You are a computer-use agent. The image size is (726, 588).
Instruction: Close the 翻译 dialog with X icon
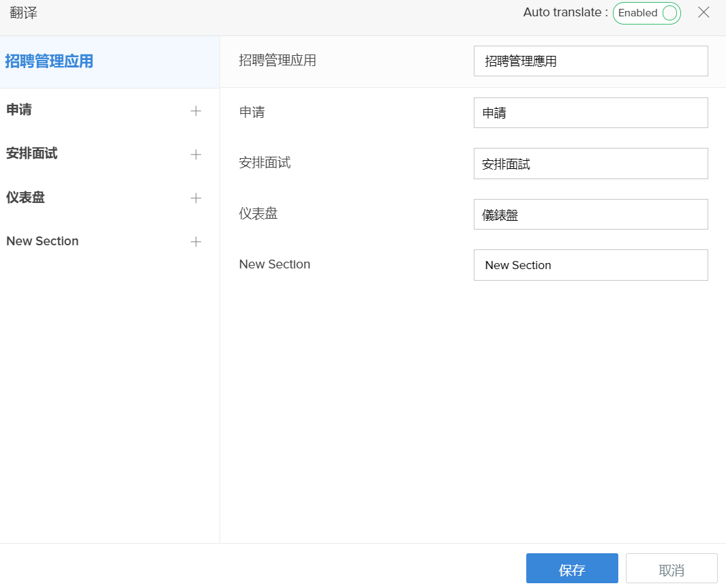(x=704, y=12)
